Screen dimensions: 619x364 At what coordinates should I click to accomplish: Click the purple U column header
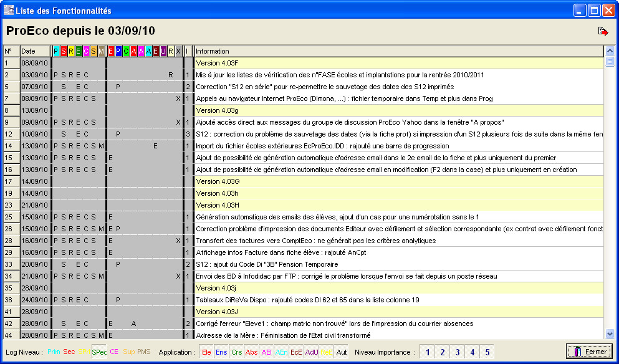(x=163, y=51)
